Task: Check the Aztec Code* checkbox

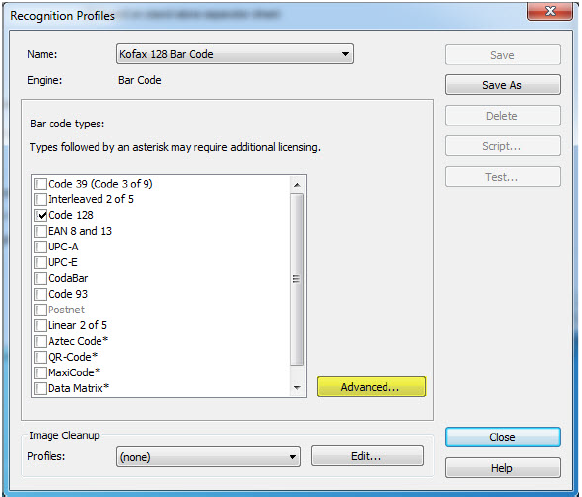Action: click(x=40, y=341)
